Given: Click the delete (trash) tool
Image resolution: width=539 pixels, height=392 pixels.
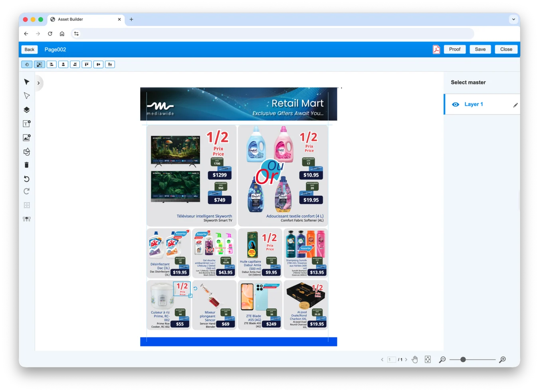Looking at the screenshot, I should click(26, 165).
